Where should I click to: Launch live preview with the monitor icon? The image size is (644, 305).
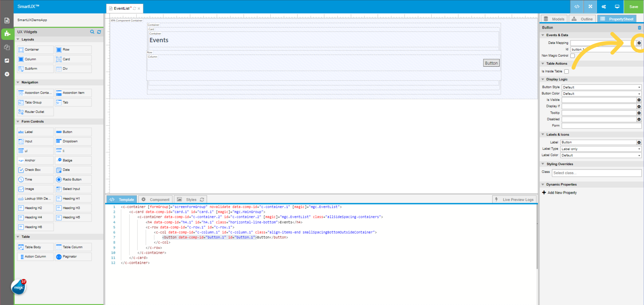tap(617, 7)
